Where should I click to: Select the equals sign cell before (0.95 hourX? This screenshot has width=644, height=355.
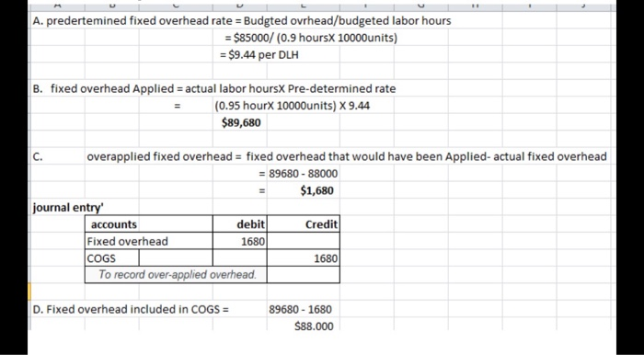point(177,106)
